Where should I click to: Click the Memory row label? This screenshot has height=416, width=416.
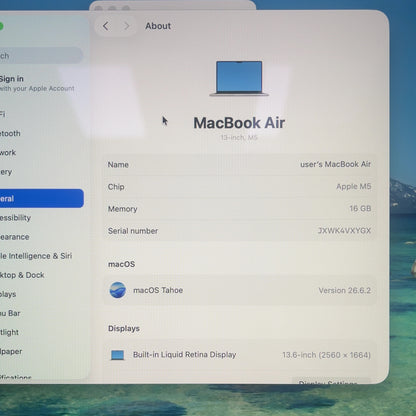[x=122, y=209]
